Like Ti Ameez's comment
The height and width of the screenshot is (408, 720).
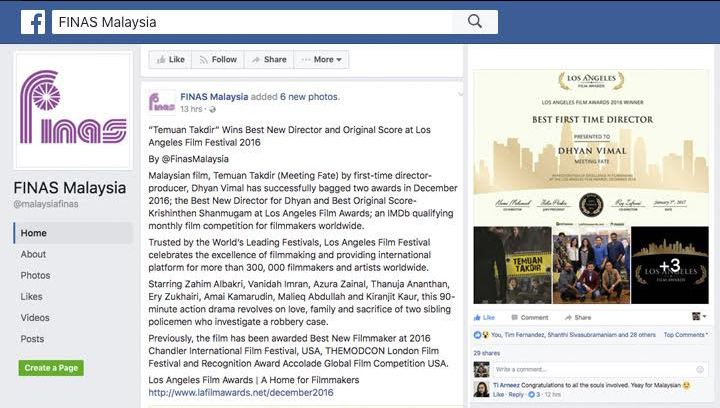point(499,395)
